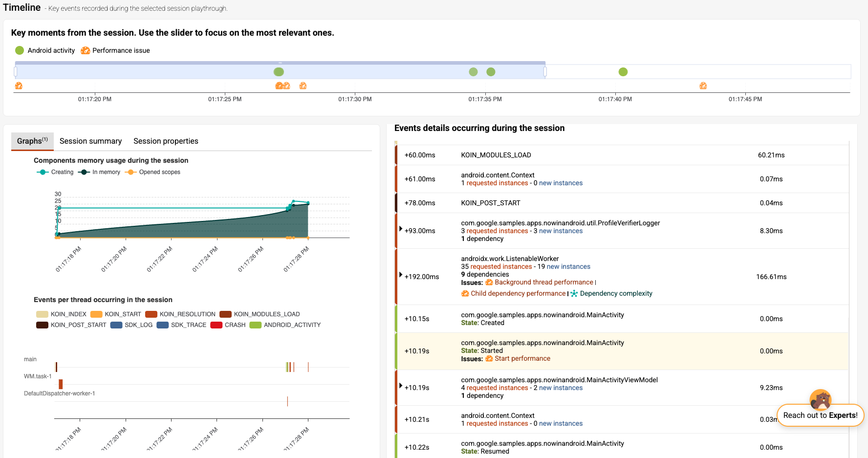868x458 pixels.
Task: Click the 19 new instances link
Action: [564, 267]
